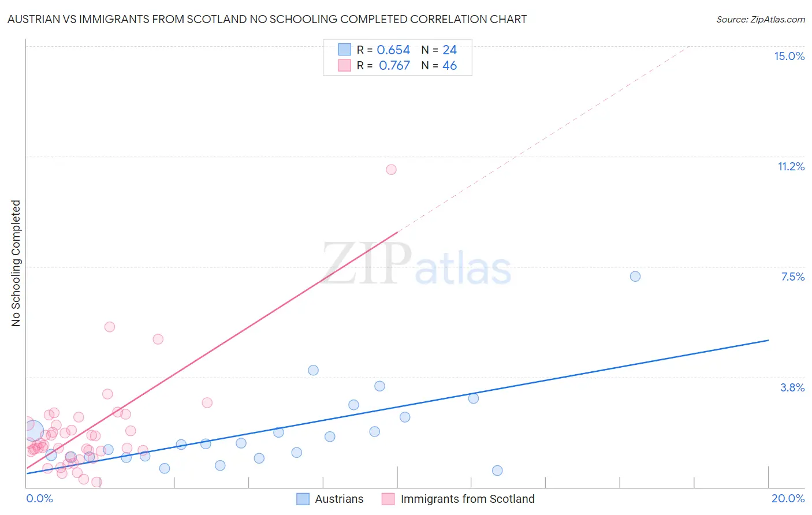Click the large blue bubble at chart left

tap(33, 431)
